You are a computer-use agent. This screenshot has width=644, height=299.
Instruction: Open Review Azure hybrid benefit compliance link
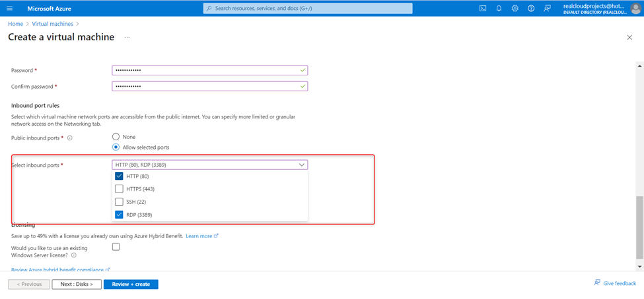[57, 270]
